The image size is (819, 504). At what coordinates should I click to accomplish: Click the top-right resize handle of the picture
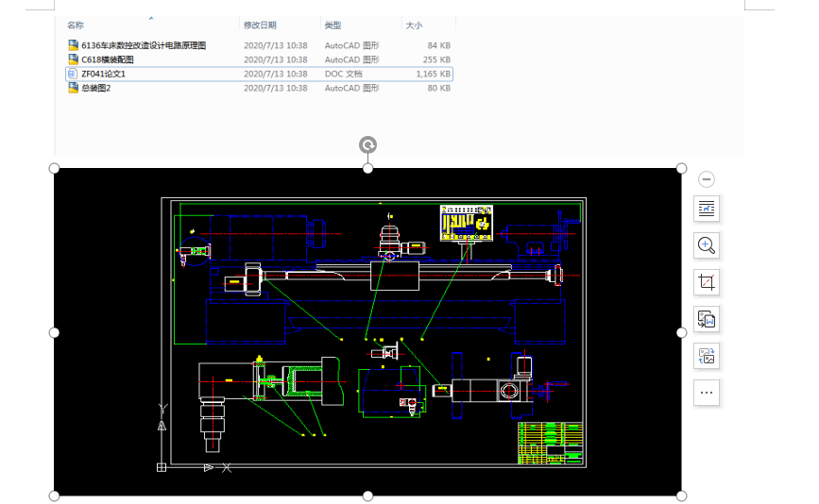(x=681, y=169)
